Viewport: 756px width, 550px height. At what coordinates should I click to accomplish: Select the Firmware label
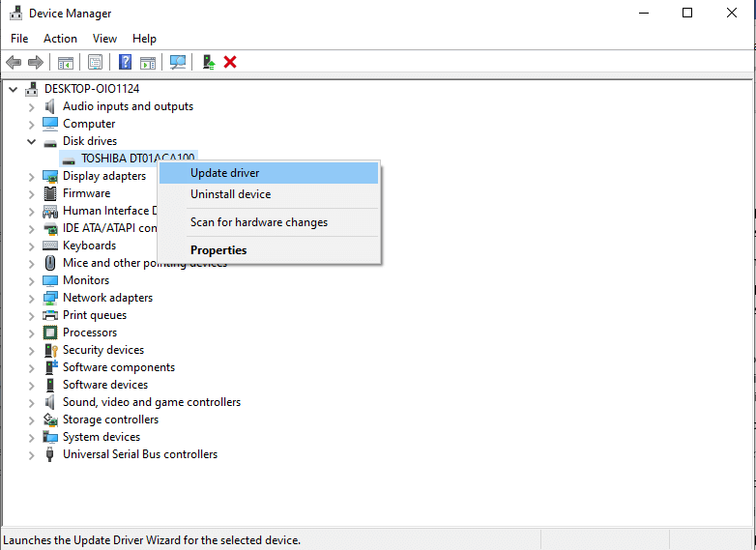point(87,193)
